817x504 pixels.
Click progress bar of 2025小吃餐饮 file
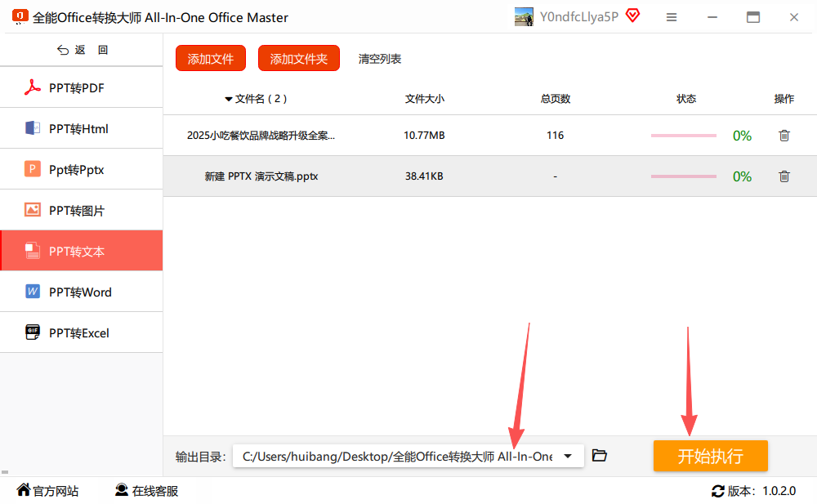(684, 136)
